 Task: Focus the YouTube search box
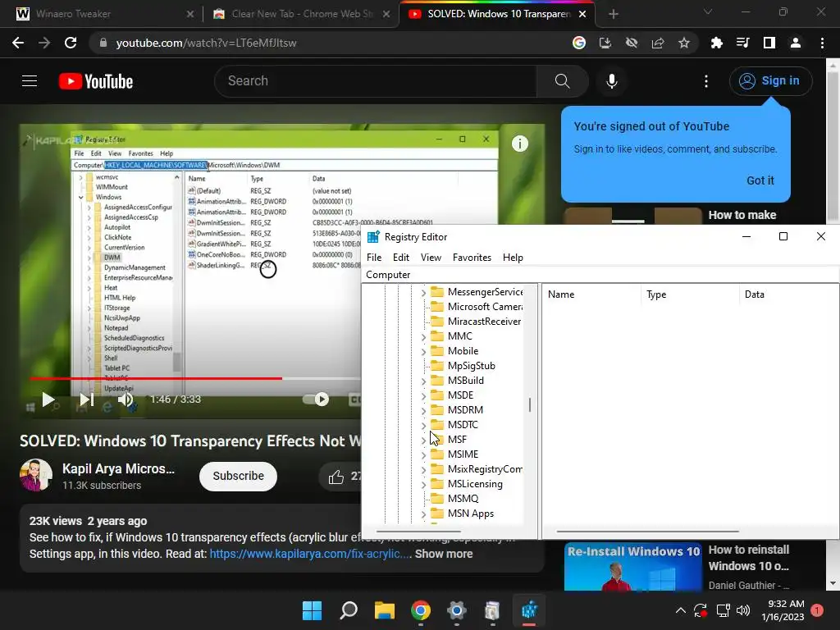click(x=375, y=81)
